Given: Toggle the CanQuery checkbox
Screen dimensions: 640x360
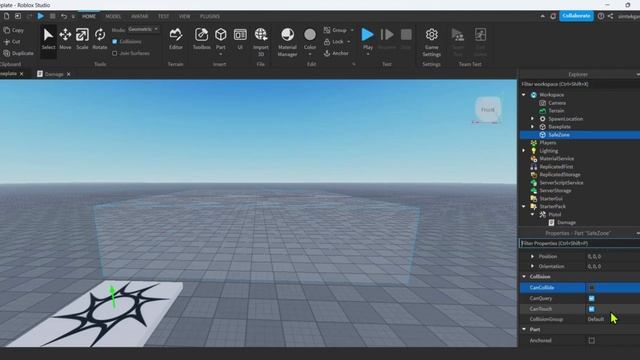Looking at the screenshot, I should coord(591,298).
